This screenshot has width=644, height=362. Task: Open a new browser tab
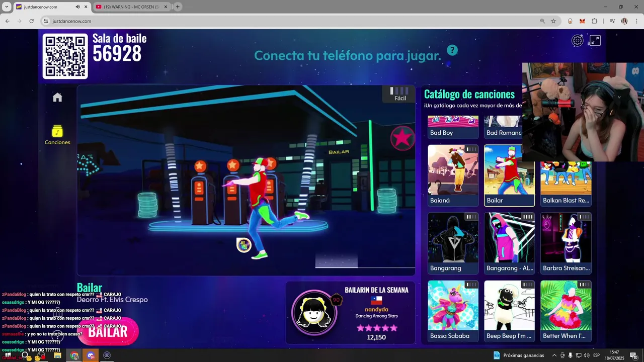(178, 7)
